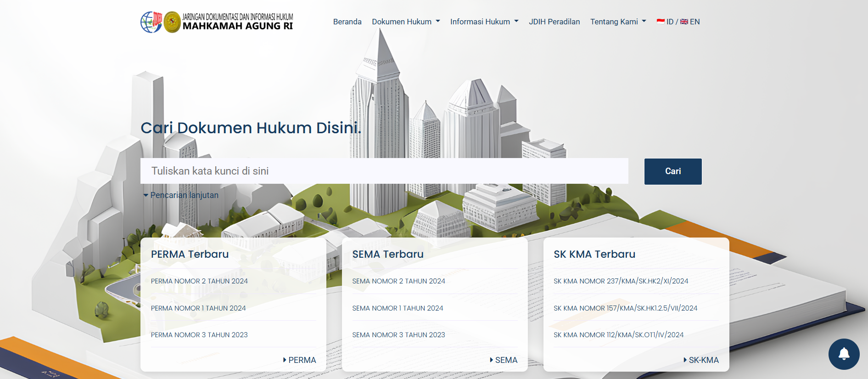
Task: Open the JDIH Peradilan menu item
Action: (x=554, y=22)
